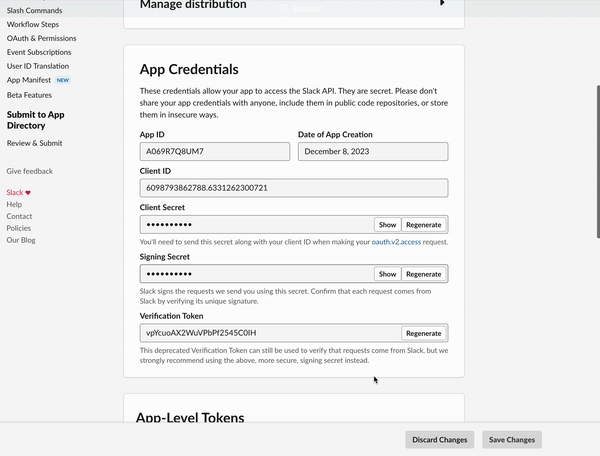Click the Client ID field
Screen dimensions: 600x456
pos(293,187)
